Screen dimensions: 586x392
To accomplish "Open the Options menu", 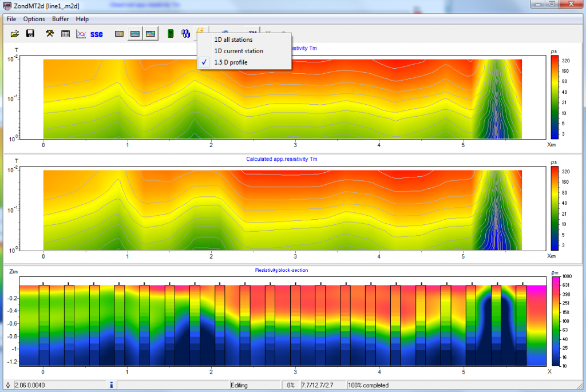I will click(x=34, y=19).
